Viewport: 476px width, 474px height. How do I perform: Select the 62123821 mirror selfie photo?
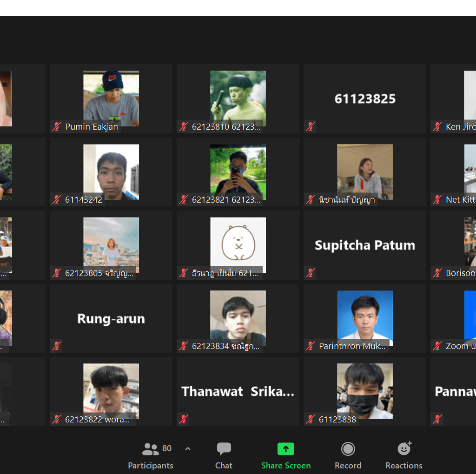(238, 172)
